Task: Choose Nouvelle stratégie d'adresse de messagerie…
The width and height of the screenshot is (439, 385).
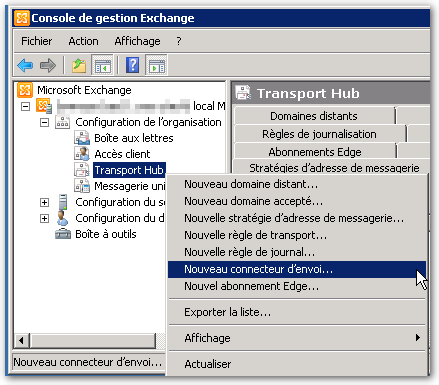Action: pos(297,218)
